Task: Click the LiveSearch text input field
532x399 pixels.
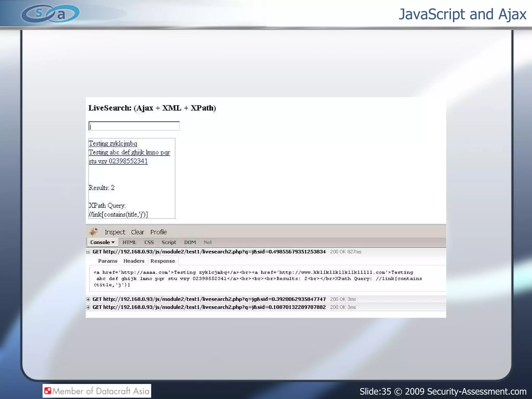Action: (x=134, y=126)
